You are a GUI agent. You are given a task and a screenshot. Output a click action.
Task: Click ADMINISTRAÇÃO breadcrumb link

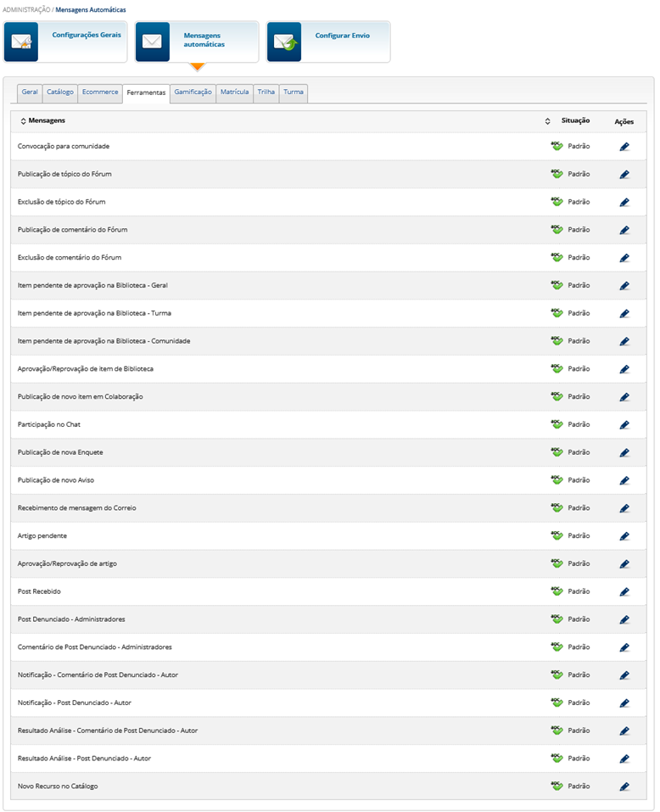coord(25,9)
